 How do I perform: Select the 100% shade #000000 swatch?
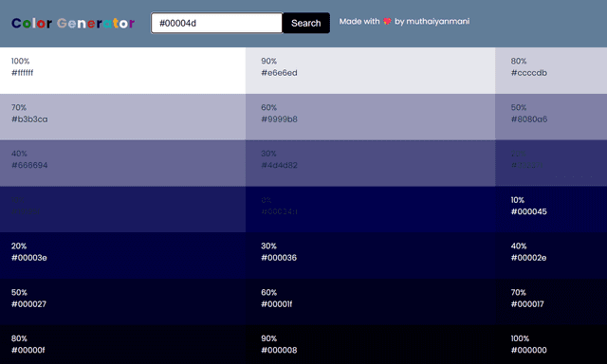pos(551,344)
